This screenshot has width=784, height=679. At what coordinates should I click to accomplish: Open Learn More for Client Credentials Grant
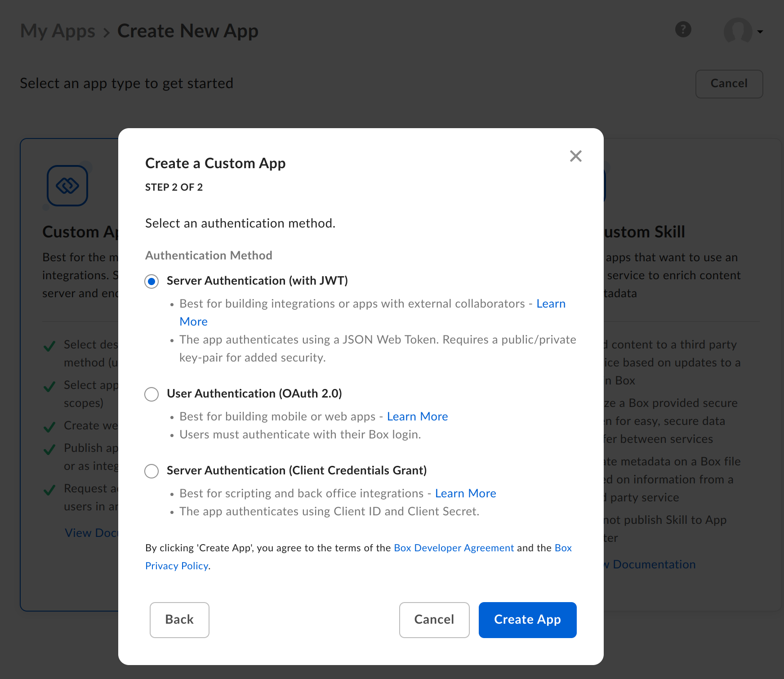pos(465,493)
